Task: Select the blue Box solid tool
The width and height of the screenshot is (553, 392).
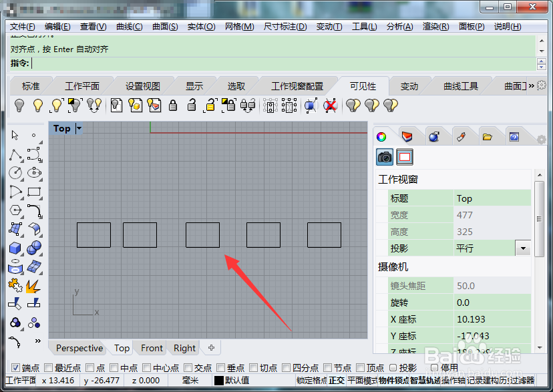Action: (x=15, y=248)
